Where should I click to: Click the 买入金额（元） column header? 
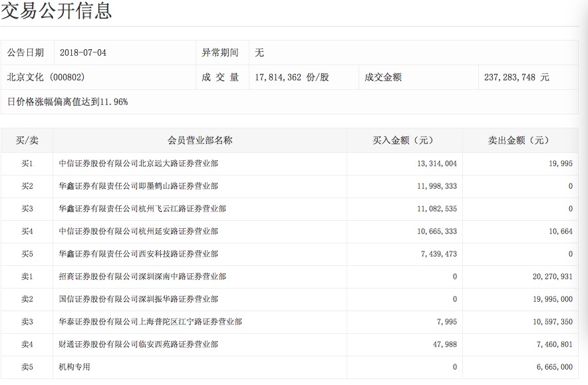point(404,140)
